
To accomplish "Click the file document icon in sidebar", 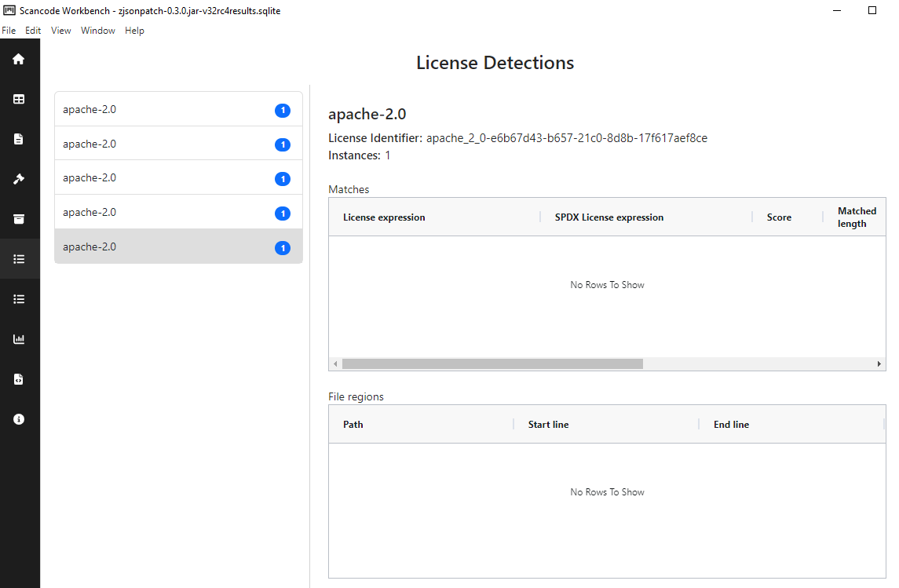I will (19, 139).
